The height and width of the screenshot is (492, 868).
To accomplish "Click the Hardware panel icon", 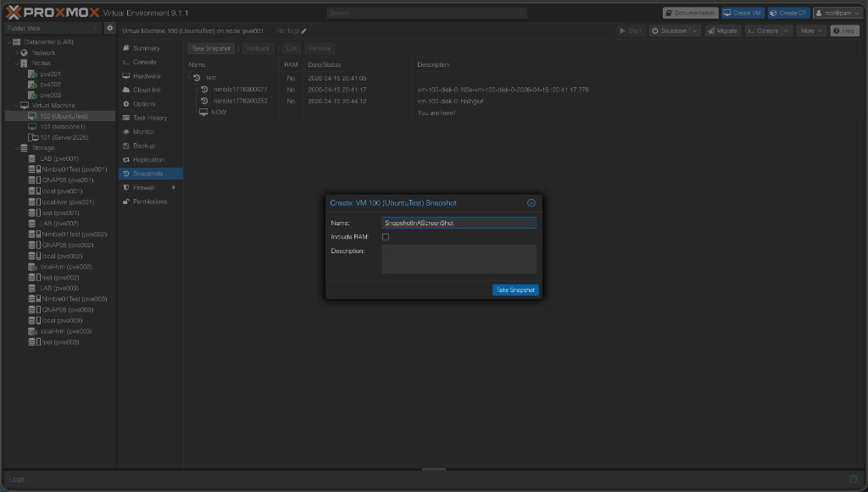I will click(x=127, y=75).
